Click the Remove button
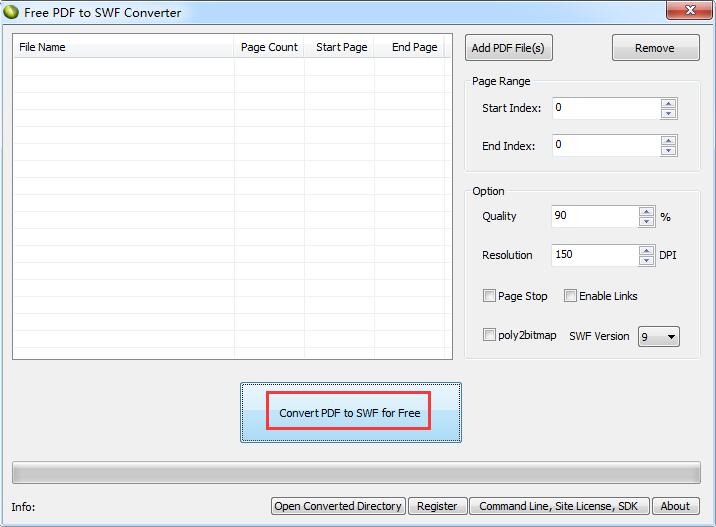The image size is (716, 527). [x=655, y=47]
